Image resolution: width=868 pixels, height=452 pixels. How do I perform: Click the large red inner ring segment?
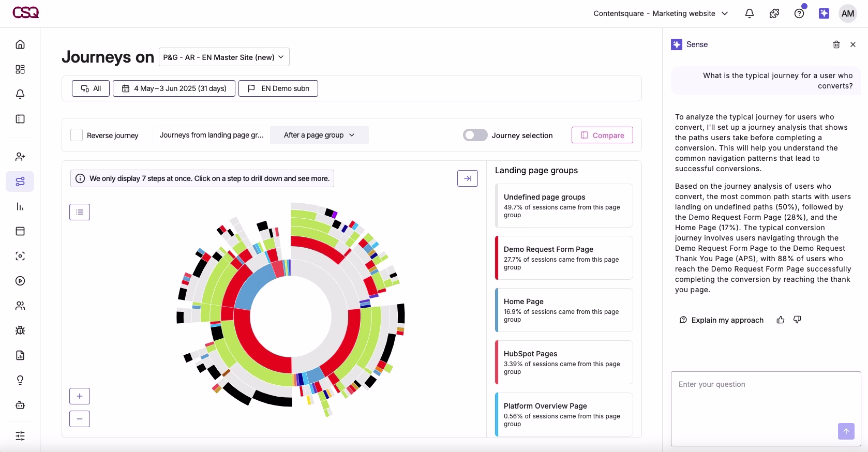click(256, 349)
